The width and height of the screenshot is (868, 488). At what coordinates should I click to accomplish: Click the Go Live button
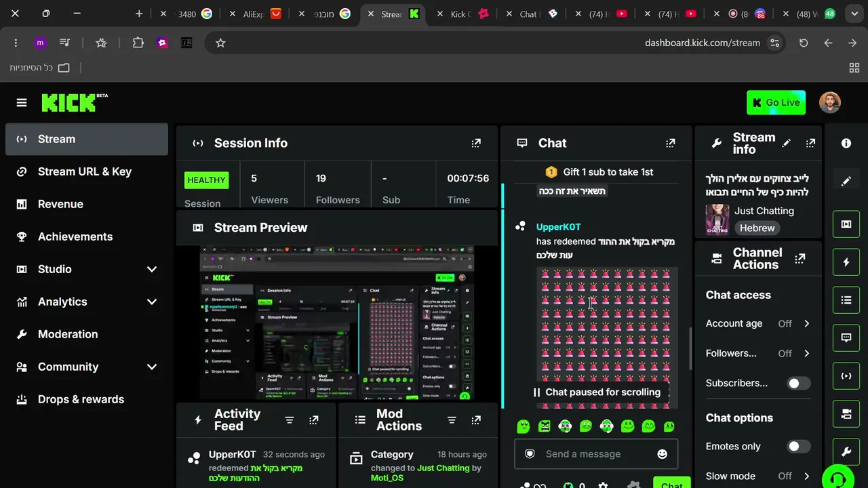pyautogui.click(x=776, y=102)
